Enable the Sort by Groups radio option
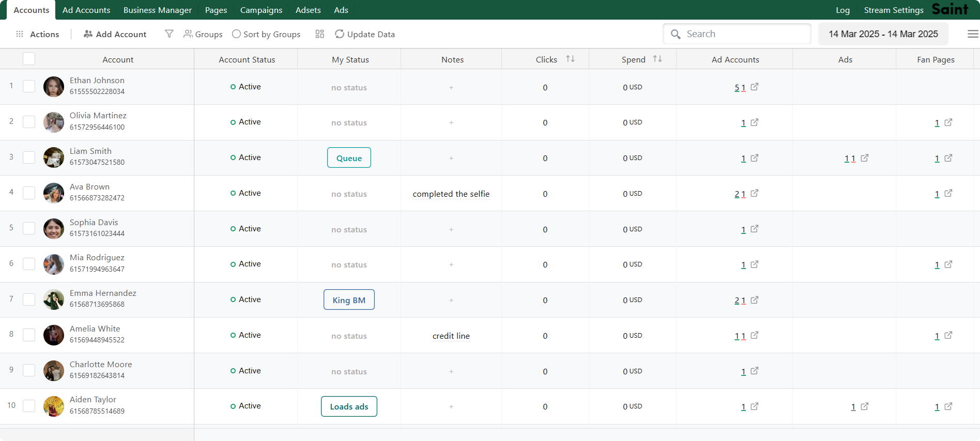Viewport: 980px width, 441px height. (236, 34)
